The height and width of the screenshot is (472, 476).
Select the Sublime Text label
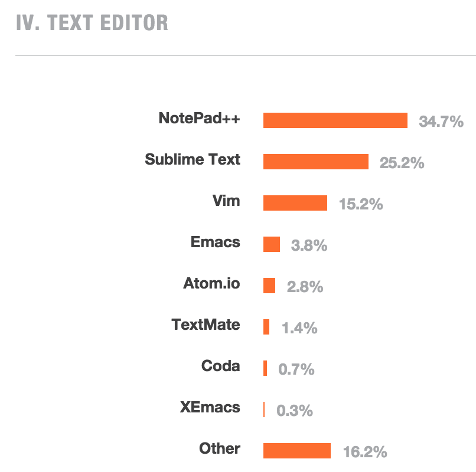(193, 159)
